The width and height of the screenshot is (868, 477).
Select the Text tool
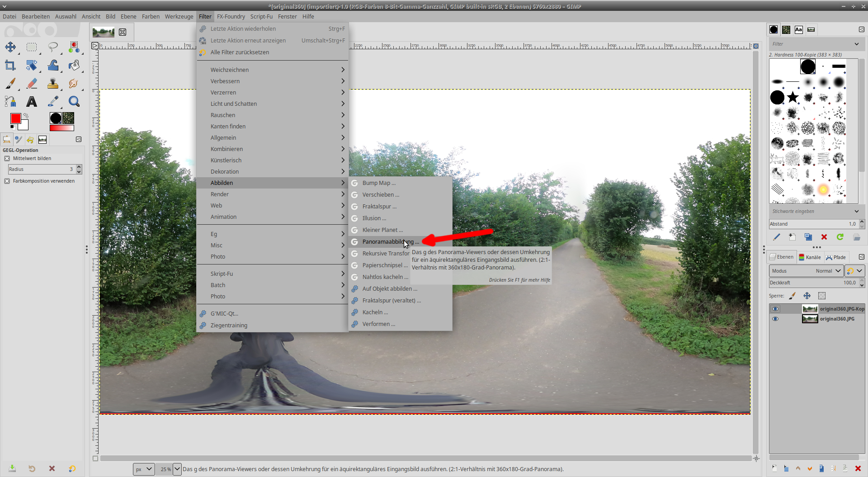(31, 102)
